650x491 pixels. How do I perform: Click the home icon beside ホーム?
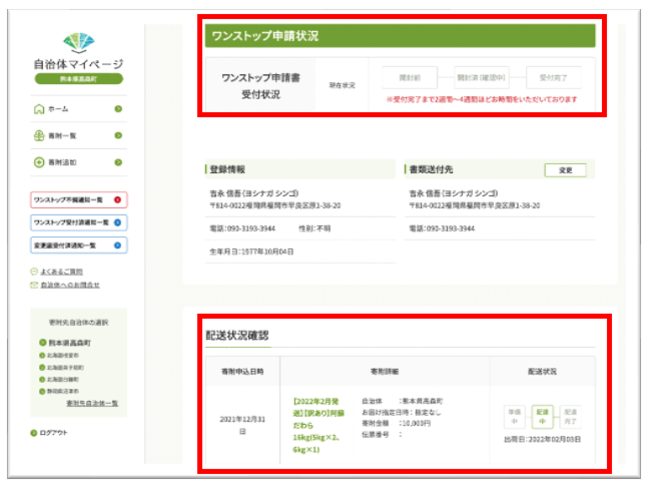(x=39, y=109)
